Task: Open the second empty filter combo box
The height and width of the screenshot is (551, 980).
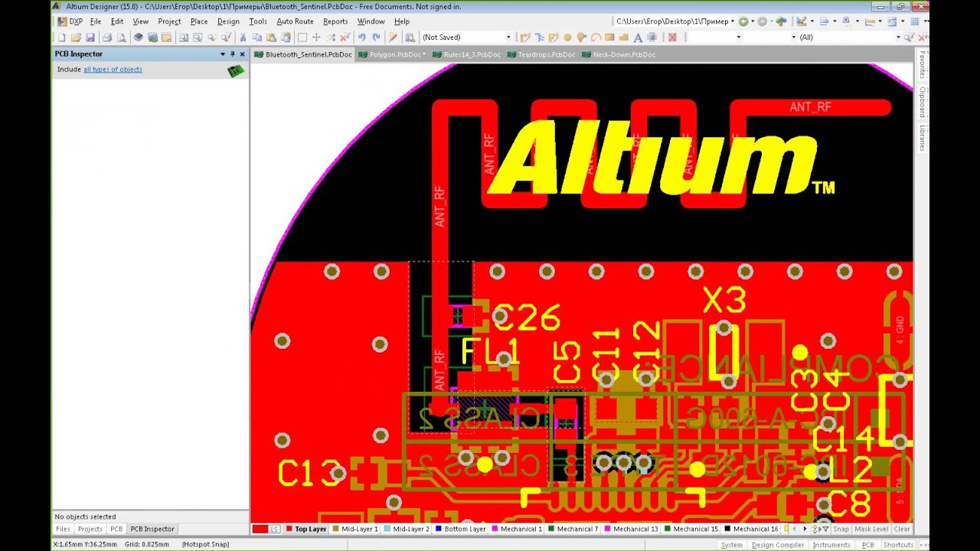Action: 794,37
